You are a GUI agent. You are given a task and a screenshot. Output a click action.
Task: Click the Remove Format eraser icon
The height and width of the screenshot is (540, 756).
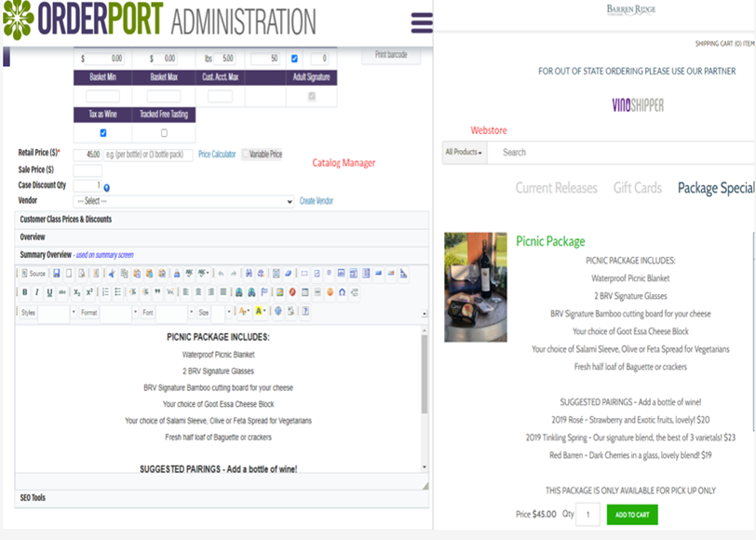tap(288, 274)
